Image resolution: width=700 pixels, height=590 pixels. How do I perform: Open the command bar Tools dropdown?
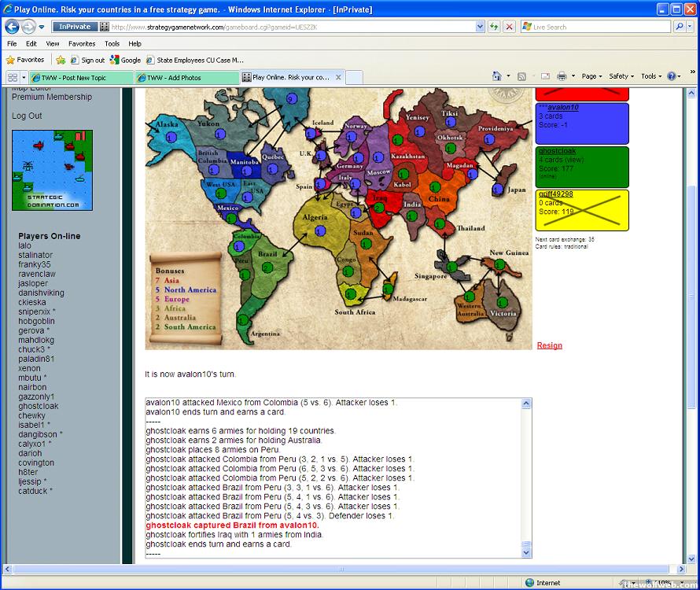[651, 76]
